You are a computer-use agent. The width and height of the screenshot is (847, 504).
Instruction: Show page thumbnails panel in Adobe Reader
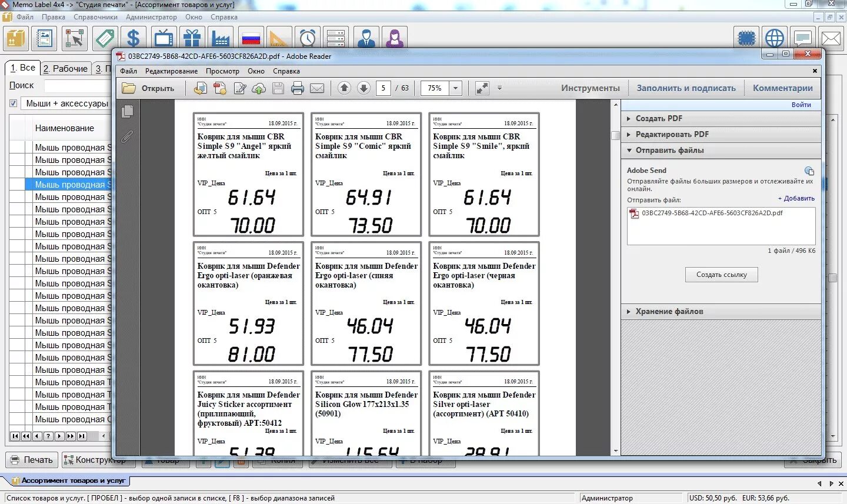pyautogui.click(x=127, y=111)
